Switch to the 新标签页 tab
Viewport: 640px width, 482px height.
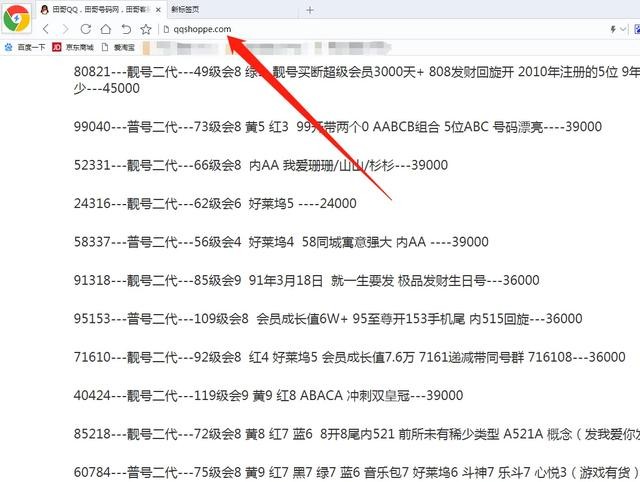point(190,9)
